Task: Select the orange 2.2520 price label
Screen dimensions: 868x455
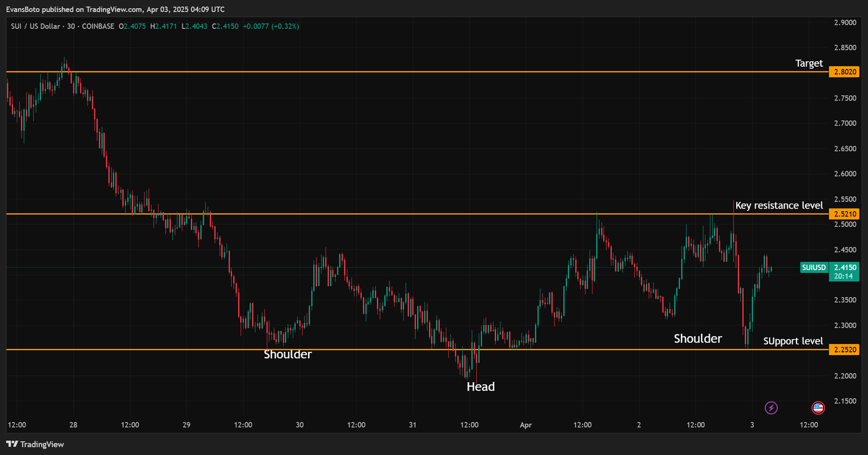Action: tap(845, 350)
